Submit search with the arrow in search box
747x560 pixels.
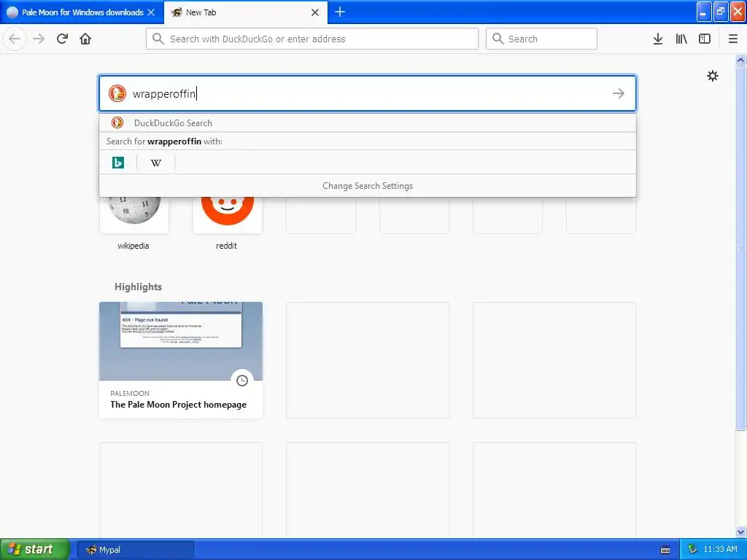coord(619,93)
